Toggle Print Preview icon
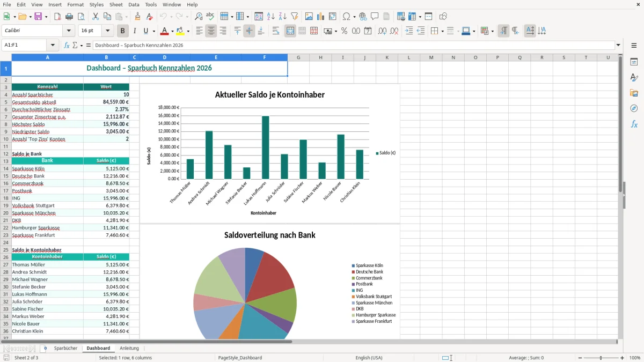Screen dimensions: 644x362 (81, 17)
